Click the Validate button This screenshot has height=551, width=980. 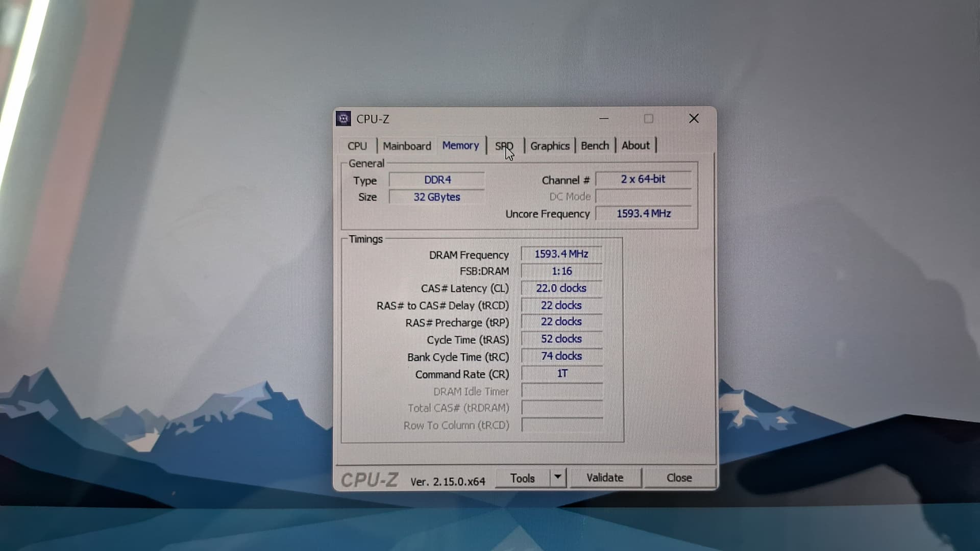coord(605,478)
